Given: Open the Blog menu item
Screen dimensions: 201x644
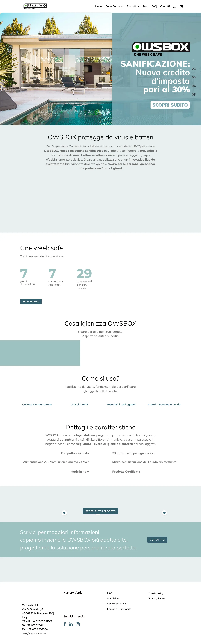Looking at the screenshot, I should click(x=146, y=6).
